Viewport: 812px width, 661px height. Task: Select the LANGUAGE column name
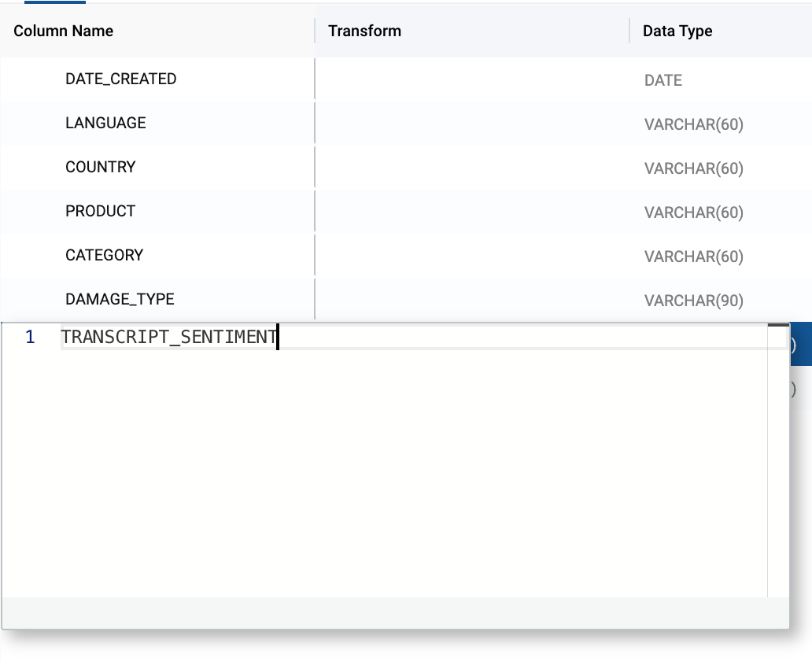(x=105, y=123)
